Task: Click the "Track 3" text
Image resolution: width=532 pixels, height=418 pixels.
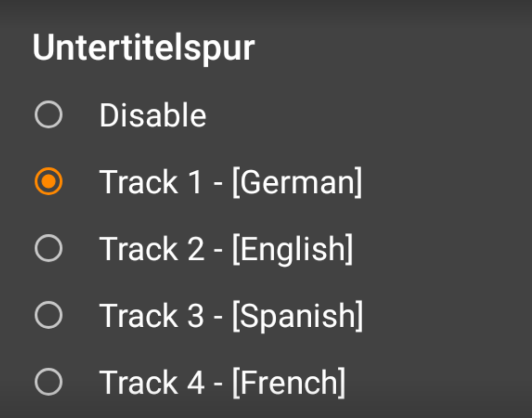Action: [152, 315]
